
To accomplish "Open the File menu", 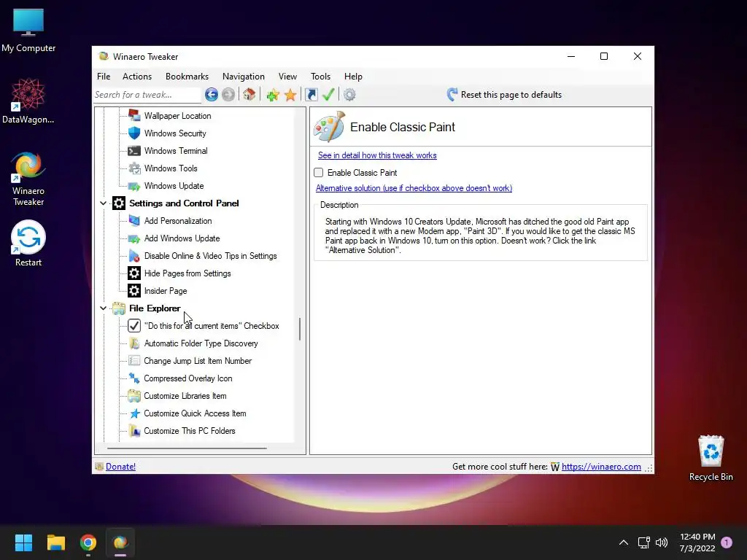I will pyautogui.click(x=104, y=76).
